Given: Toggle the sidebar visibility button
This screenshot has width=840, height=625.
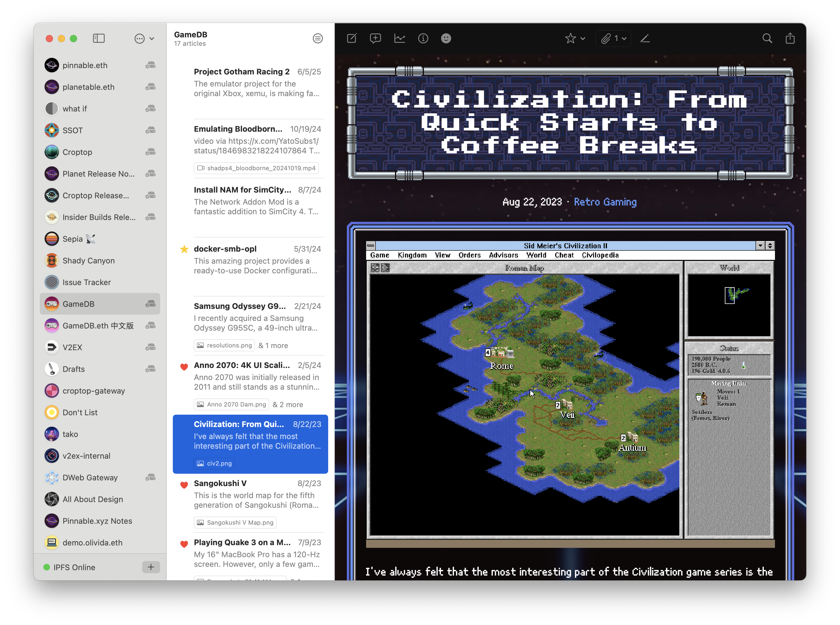Looking at the screenshot, I should (99, 38).
